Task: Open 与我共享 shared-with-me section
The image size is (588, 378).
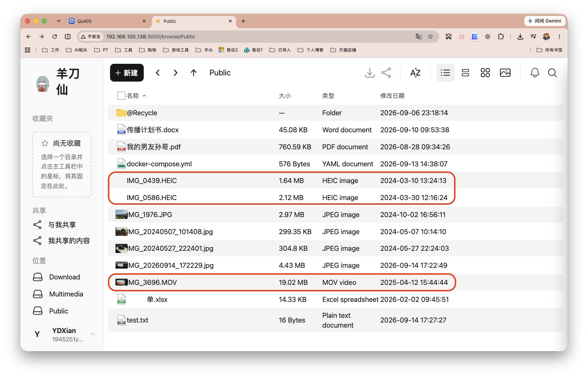Action: (x=55, y=225)
